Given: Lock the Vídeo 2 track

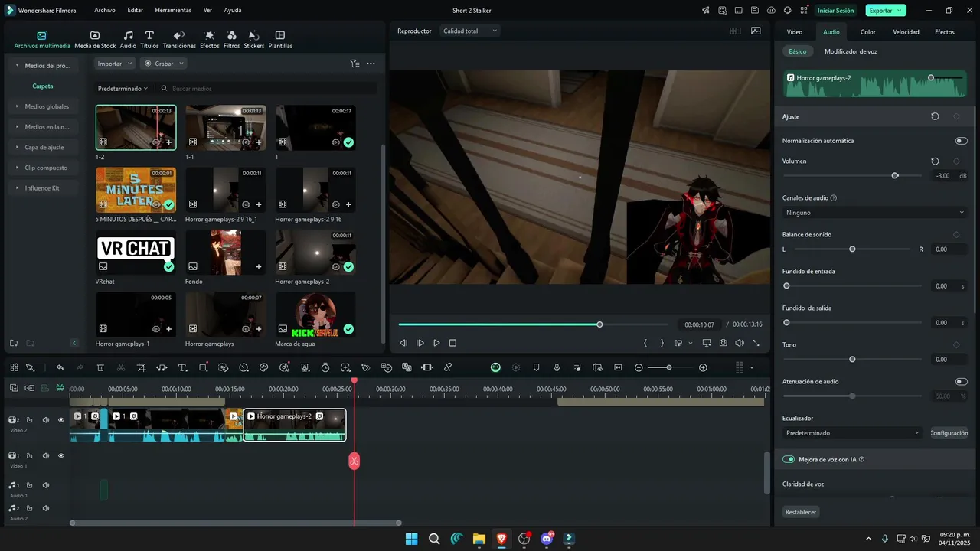Looking at the screenshot, I should click(x=29, y=419).
